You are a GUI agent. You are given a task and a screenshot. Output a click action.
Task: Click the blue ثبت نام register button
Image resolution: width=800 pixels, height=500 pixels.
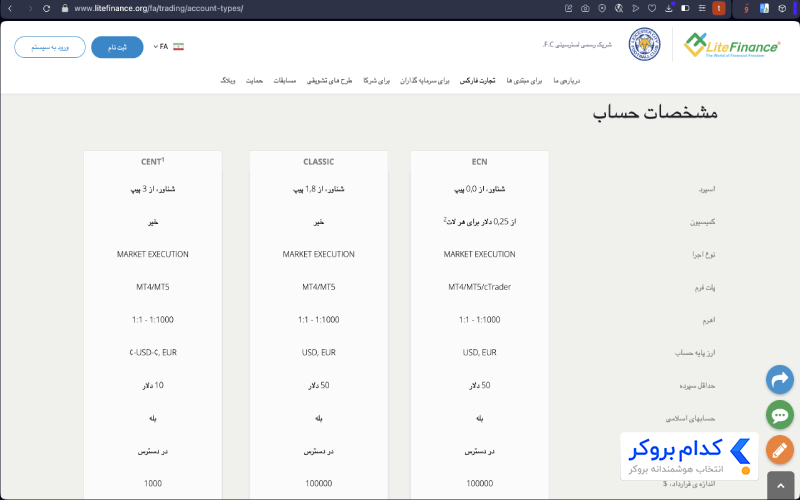117,47
